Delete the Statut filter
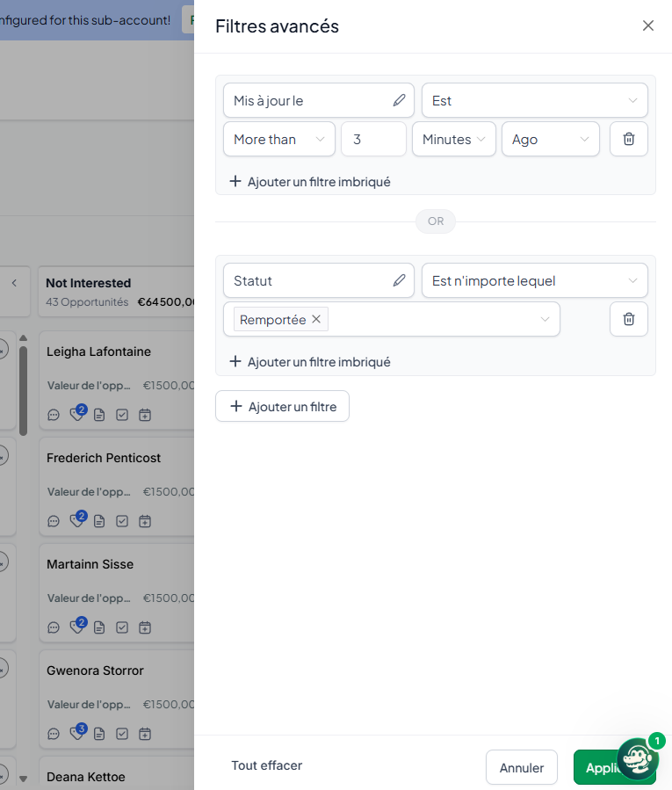The width and height of the screenshot is (672, 790). click(629, 319)
